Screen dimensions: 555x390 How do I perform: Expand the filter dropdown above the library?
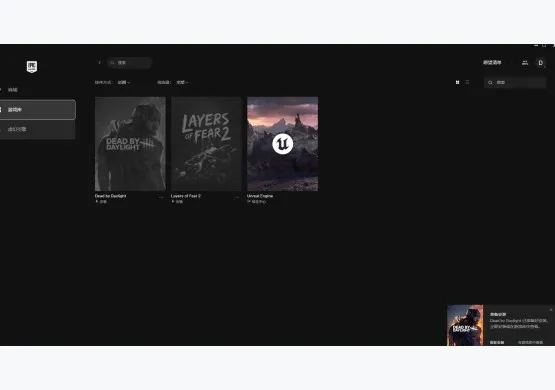click(182, 82)
